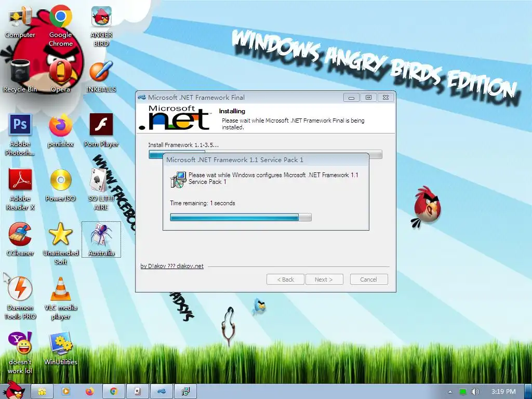The image size is (532, 399).
Task: Click the Next > button
Action: pos(324,280)
